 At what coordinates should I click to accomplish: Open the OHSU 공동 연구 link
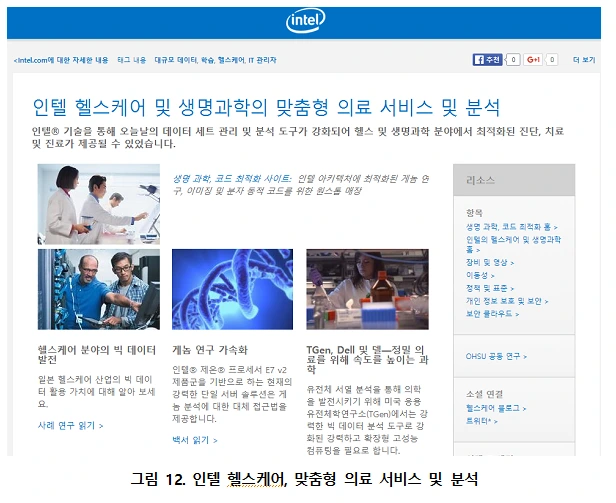pos(496,356)
